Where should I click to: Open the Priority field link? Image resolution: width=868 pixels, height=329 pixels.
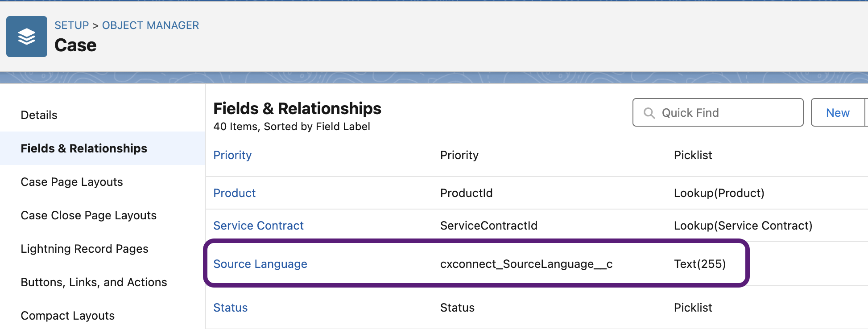pos(232,155)
